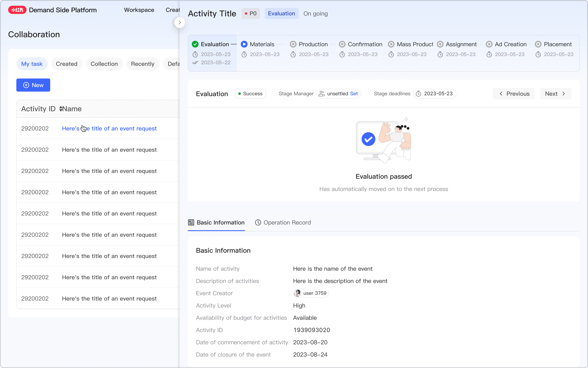Open the highlighted blue event request title
588x368 pixels.
109,128
